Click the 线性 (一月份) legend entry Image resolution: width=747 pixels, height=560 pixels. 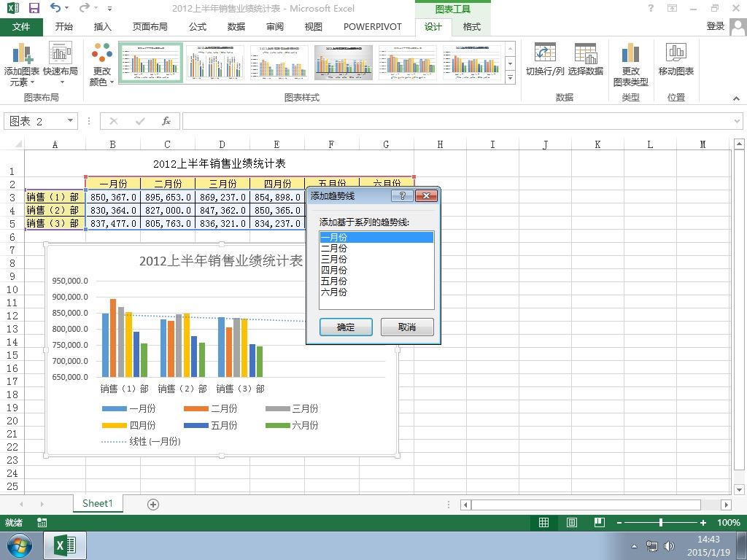pos(141,441)
